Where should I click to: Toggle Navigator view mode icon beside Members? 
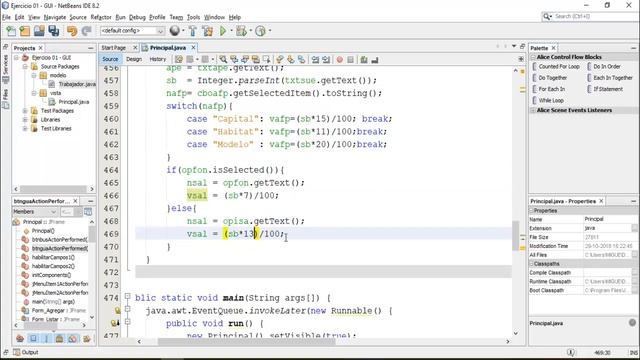(88, 212)
